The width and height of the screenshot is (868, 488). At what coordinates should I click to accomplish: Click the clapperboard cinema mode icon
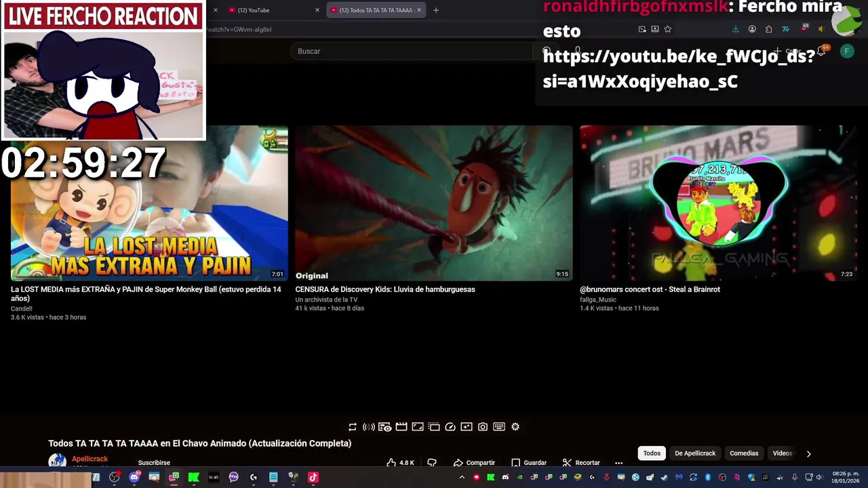[401, 427]
